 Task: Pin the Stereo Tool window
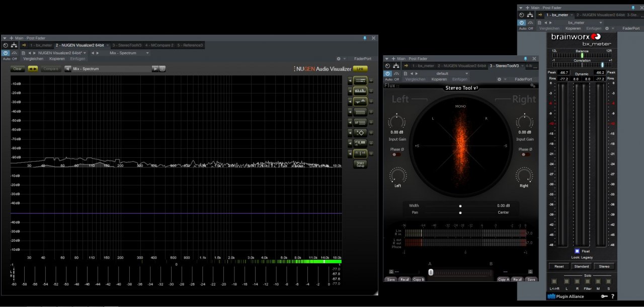525,59
